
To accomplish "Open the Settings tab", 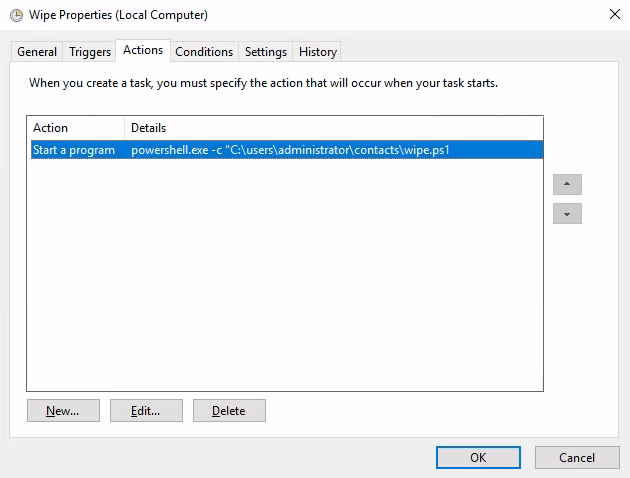I will (266, 52).
